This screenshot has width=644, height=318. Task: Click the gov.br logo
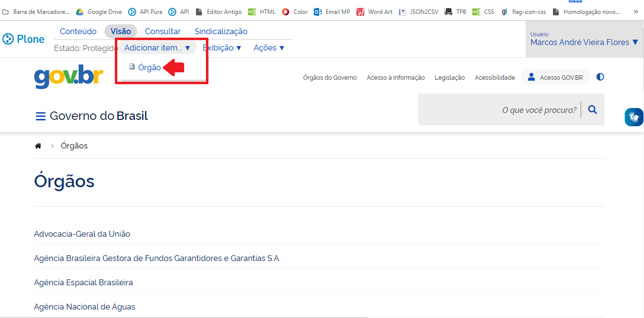68,77
